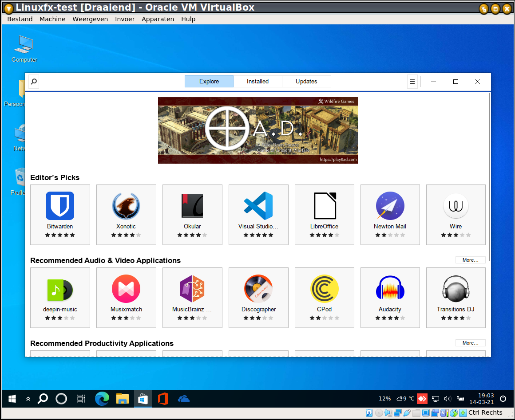
Task: Open the Hulp menu
Action: tap(188, 19)
